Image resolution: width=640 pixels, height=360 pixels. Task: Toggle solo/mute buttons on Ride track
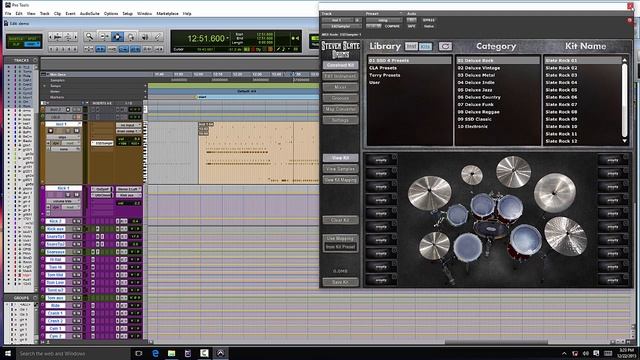point(77,305)
